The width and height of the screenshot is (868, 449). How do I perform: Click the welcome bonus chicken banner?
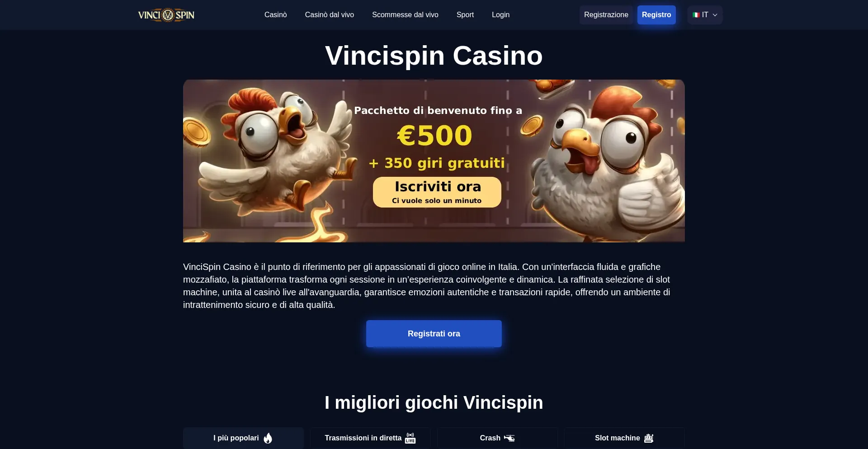pos(434,161)
